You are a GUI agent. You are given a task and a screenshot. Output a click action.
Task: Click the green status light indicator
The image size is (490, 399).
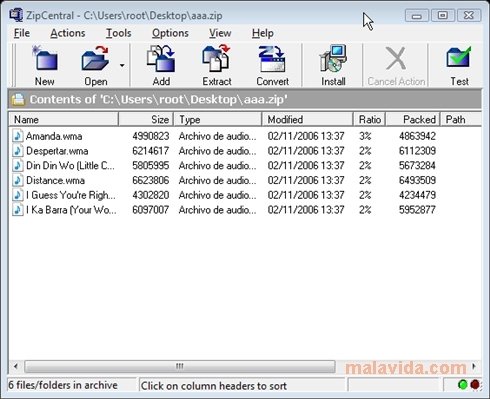pyautogui.click(x=463, y=385)
